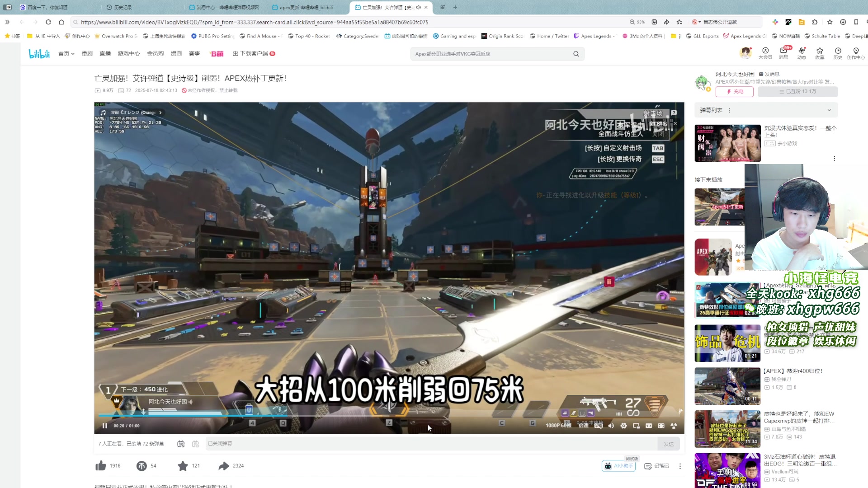Open the 漫画 navigation item

tap(176, 54)
